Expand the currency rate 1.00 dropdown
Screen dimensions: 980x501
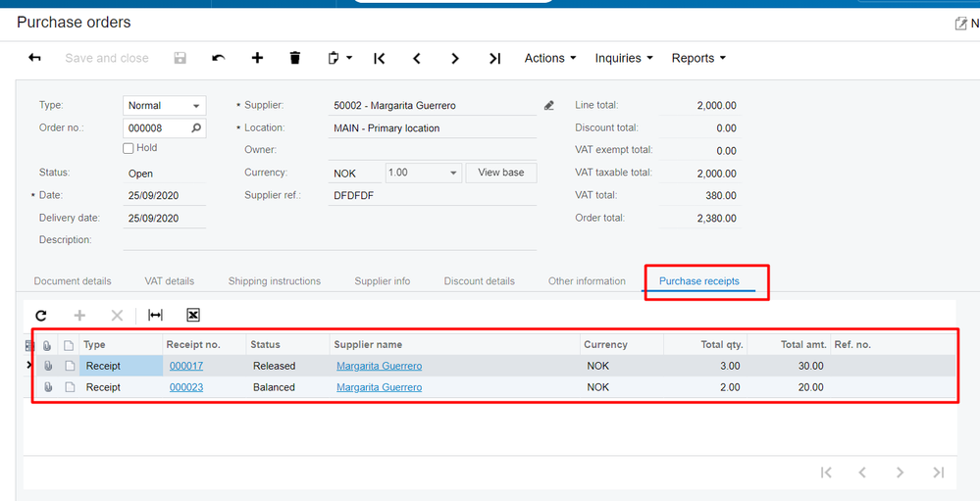453,173
